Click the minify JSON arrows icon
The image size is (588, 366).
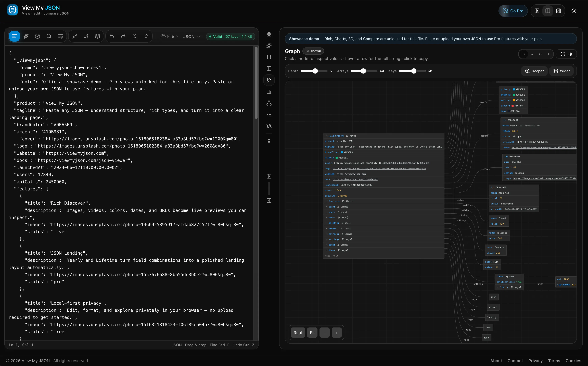click(x=75, y=36)
